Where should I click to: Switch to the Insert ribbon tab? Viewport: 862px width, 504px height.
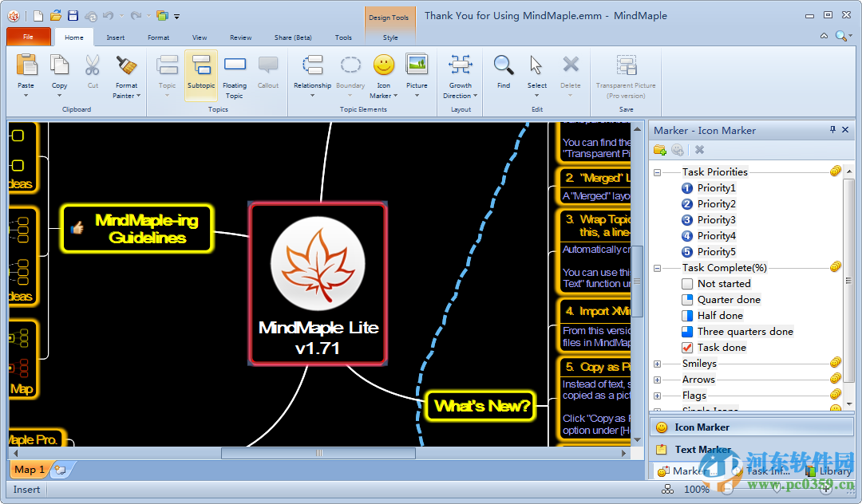point(116,37)
